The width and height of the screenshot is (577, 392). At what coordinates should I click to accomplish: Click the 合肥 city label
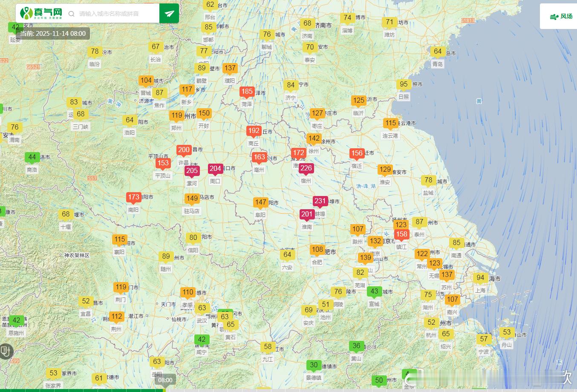tap(317, 262)
